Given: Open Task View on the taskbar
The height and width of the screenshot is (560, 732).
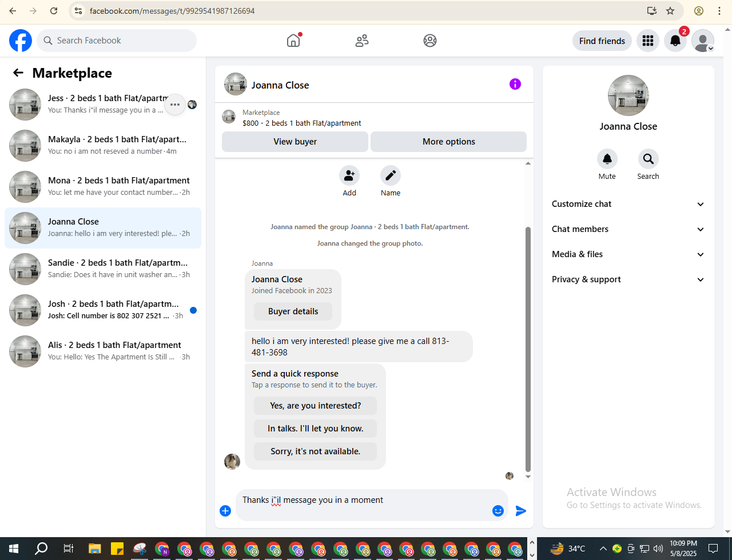Looking at the screenshot, I should coord(68,549).
